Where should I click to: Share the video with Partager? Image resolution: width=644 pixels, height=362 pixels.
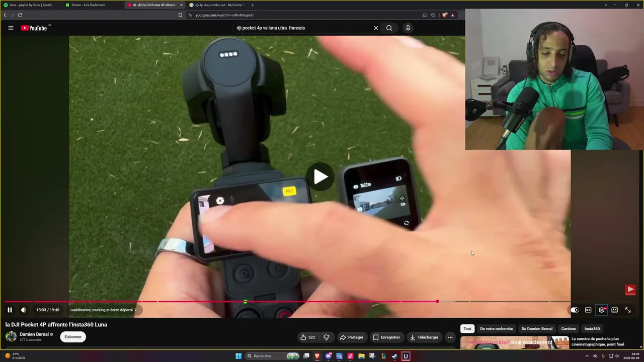(351, 337)
